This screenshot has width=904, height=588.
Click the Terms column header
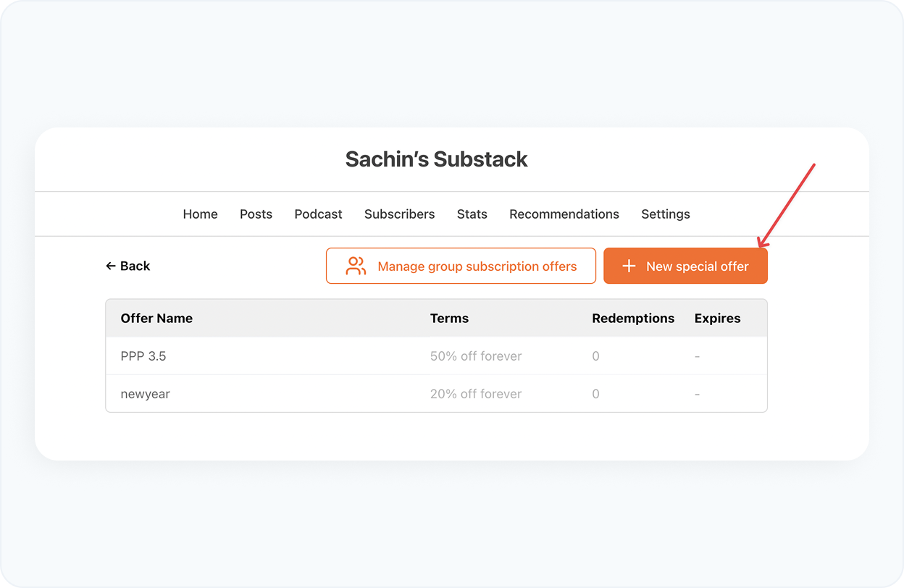click(449, 318)
